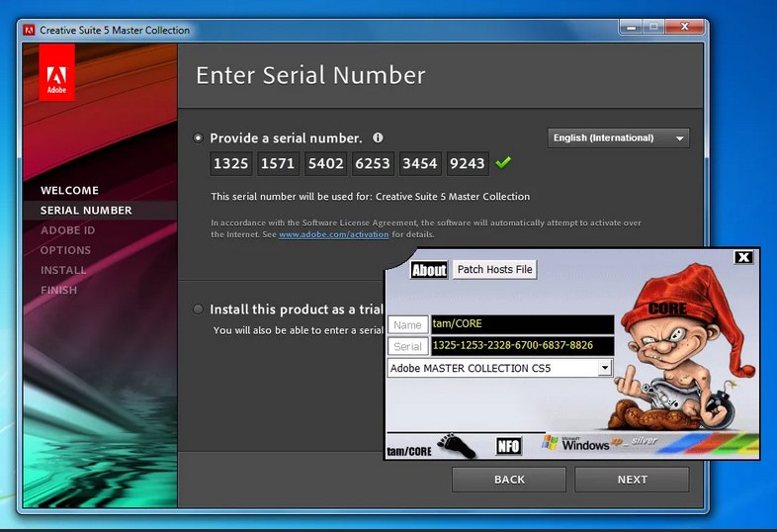Click the About button in the keygen
The image size is (777, 532).
click(429, 270)
